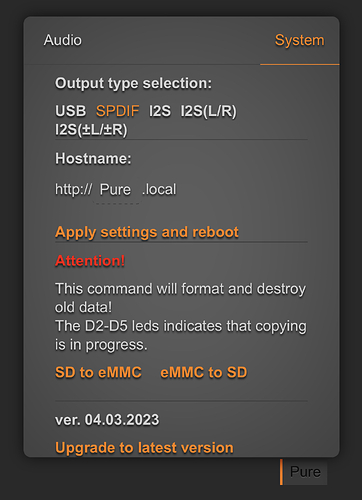Click the hostname field containing Pure
The width and height of the screenshot is (362, 500).
(x=115, y=190)
